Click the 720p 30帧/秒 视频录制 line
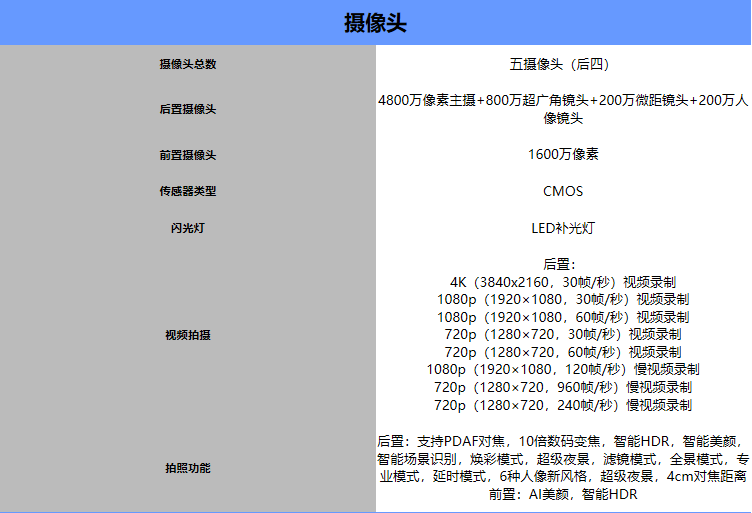The height and width of the screenshot is (513, 752). coord(563,334)
